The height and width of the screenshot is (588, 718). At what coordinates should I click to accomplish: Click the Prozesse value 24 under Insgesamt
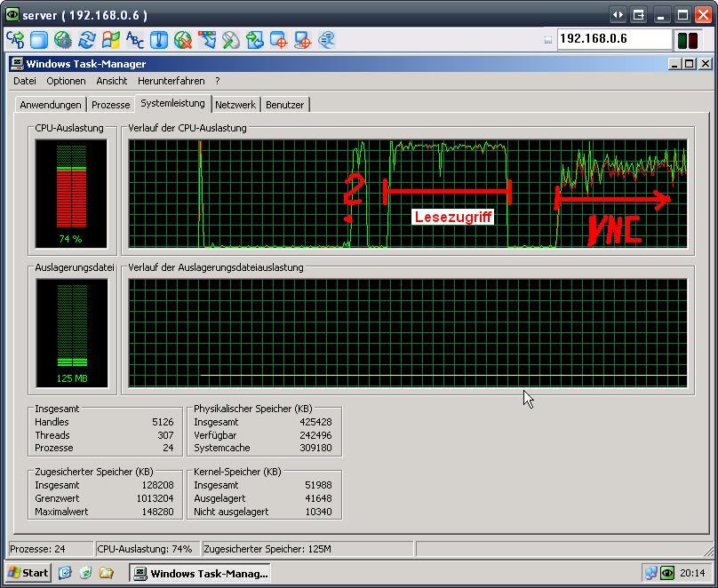pos(168,448)
